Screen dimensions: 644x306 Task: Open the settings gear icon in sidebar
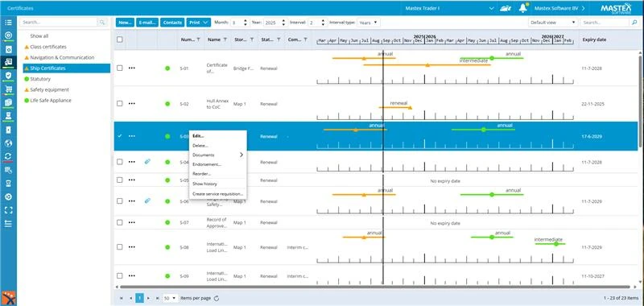[8, 196]
